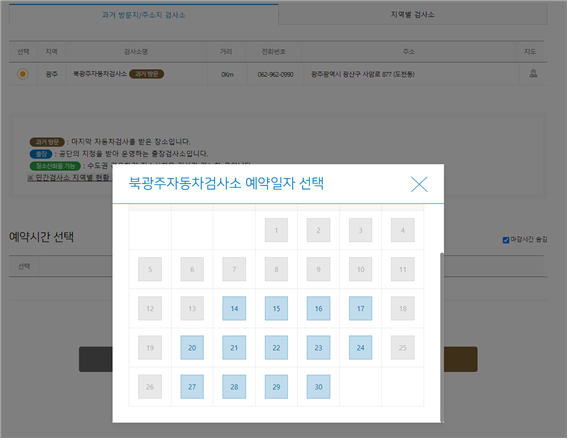Viewport: 569px width, 440px height.
Task: Click the greyed-out date 11
Action: tap(404, 270)
